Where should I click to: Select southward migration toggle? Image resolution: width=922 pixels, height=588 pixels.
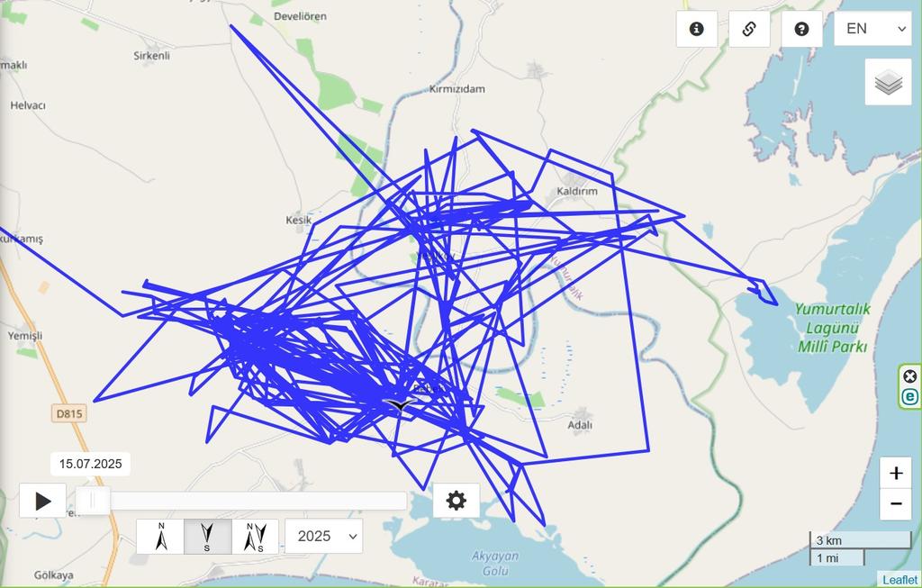(x=208, y=537)
